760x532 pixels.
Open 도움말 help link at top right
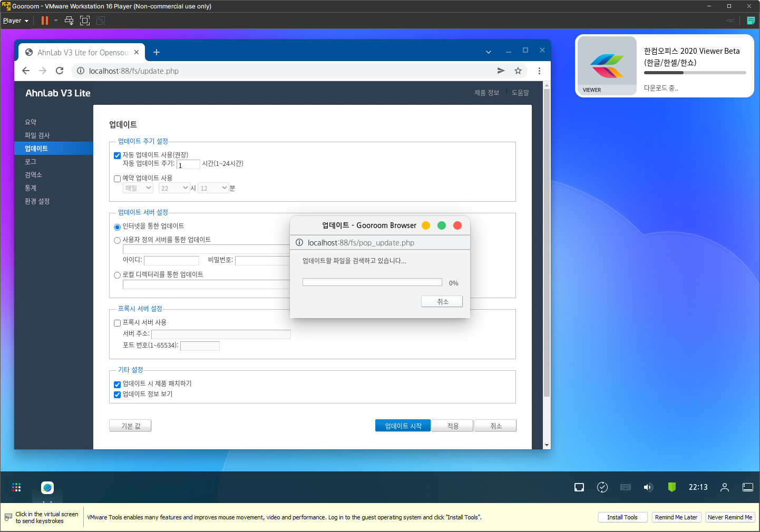click(520, 92)
